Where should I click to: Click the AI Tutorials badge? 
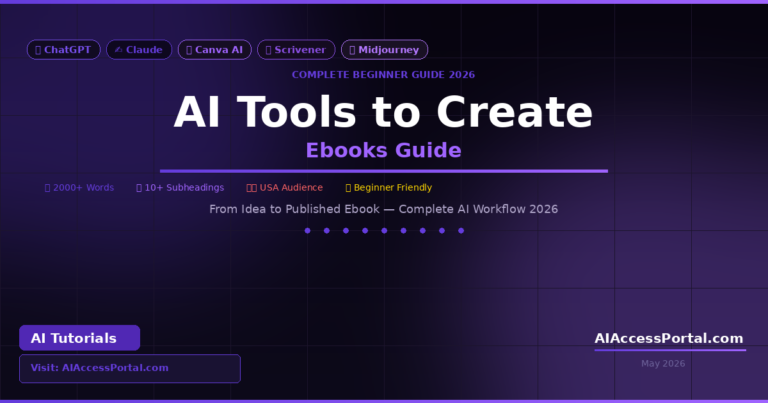pyautogui.click(x=79, y=338)
